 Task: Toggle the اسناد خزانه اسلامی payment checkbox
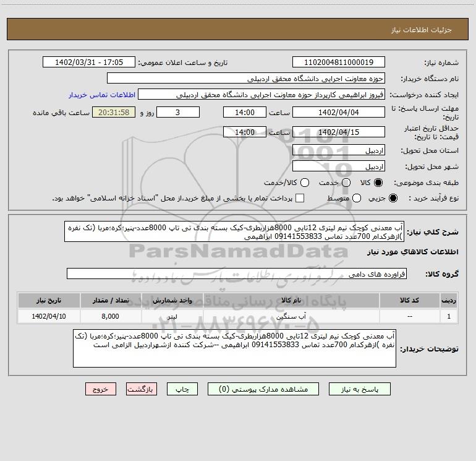pos(300,198)
